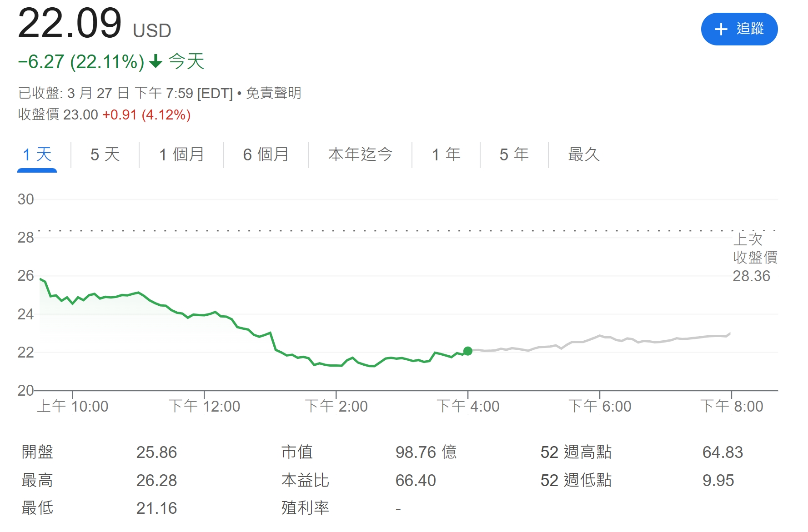Image resolution: width=808 pixels, height=532 pixels.
Task: Click the 下午 4:00 axis label
Action: coord(468,406)
